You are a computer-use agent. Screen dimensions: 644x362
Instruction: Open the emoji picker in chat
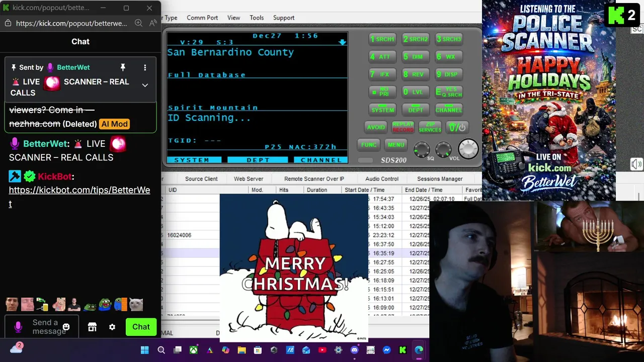(x=66, y=327)
